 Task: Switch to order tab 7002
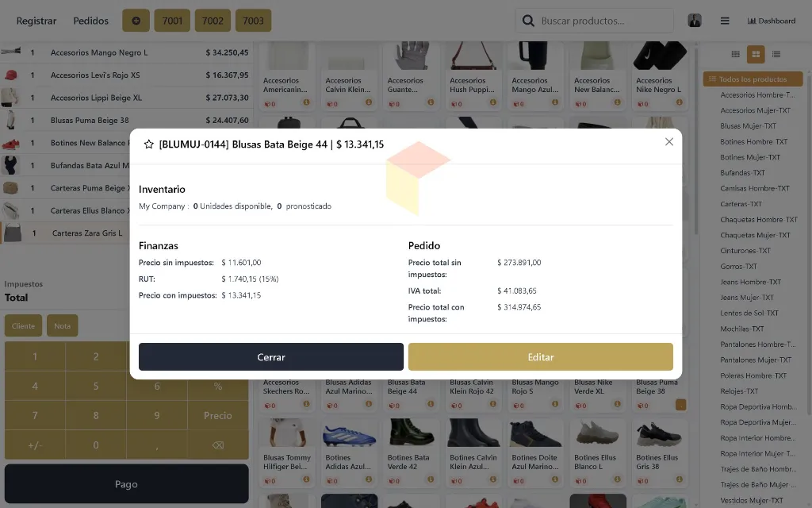(x=213, y=21)
